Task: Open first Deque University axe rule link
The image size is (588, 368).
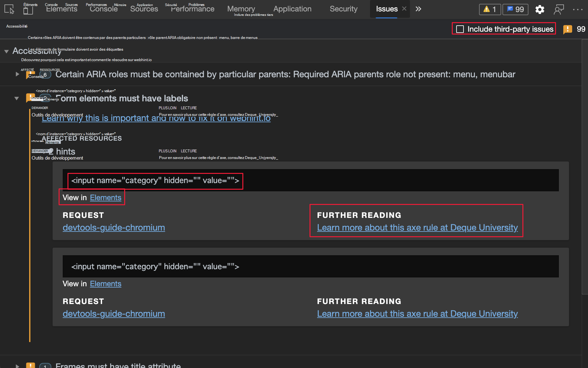Action: tap(418, 228)
